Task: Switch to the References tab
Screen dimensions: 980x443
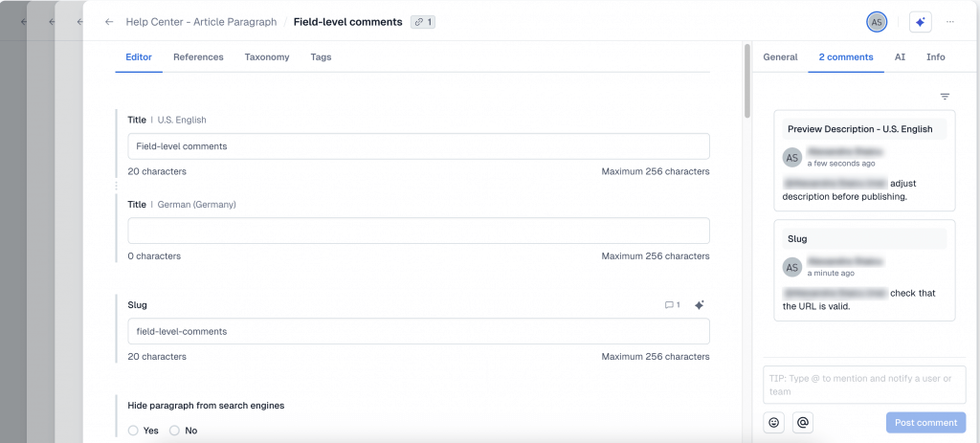Action: point(198,56)
